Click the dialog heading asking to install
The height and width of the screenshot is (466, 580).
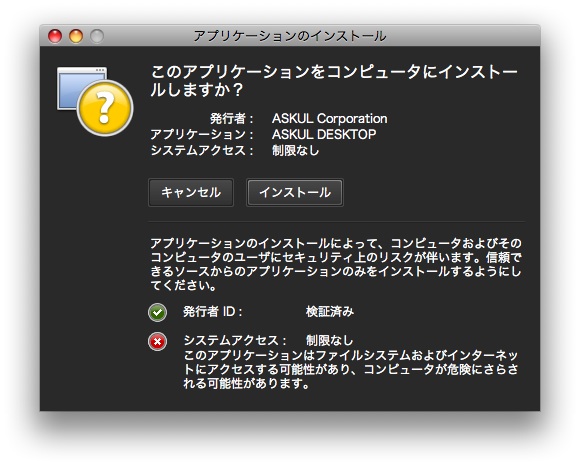point(334,81)
